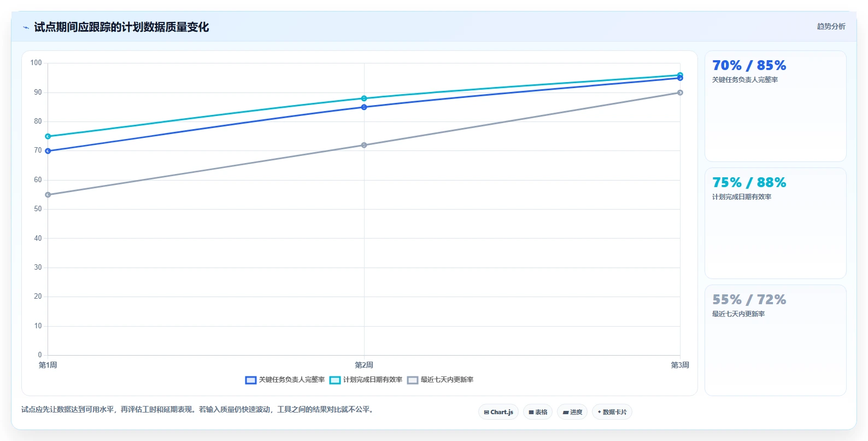Click the card label 计划完成日期有效率
Screen dimensions: 868x441
[742, 197]
